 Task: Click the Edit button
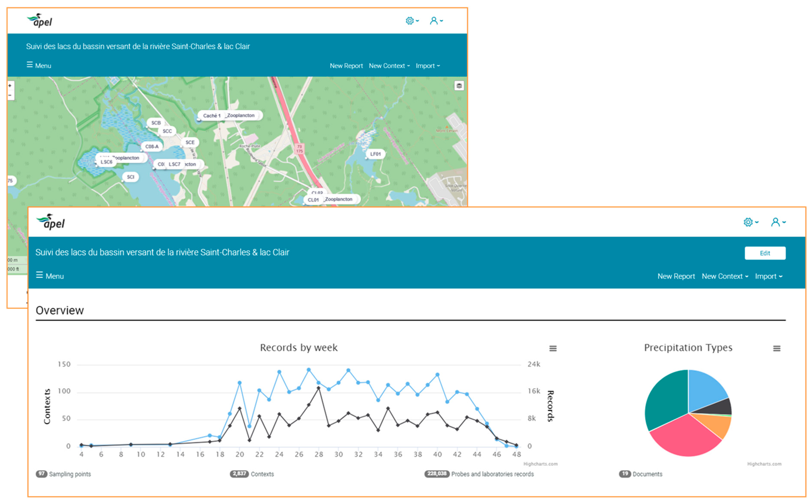coord(765,253)
